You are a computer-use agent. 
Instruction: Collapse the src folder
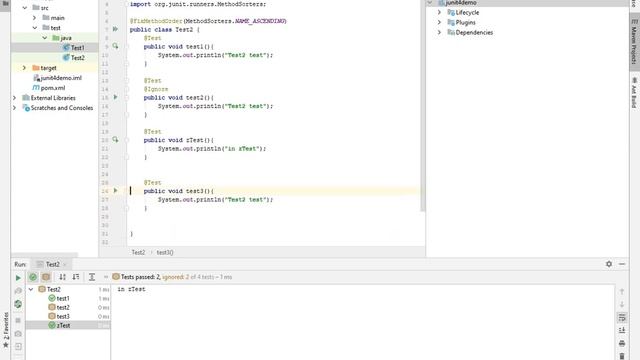pos(25,8)
